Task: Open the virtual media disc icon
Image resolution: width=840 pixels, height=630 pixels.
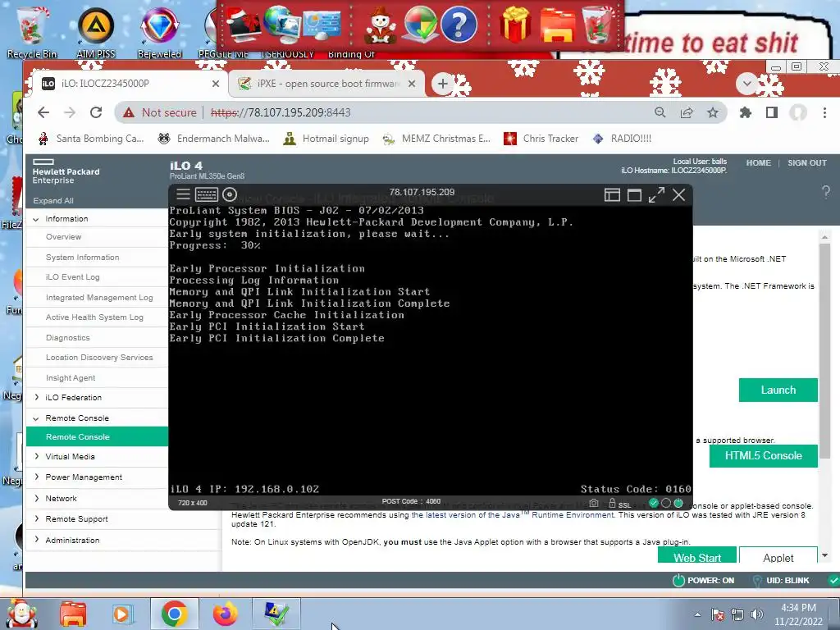Action: pyautogui.click(x=230, y=194)
